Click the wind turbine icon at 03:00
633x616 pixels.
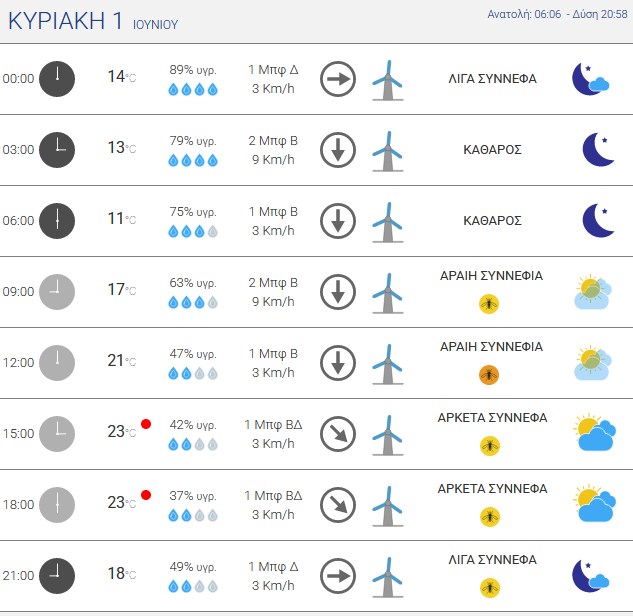point(388,151)
